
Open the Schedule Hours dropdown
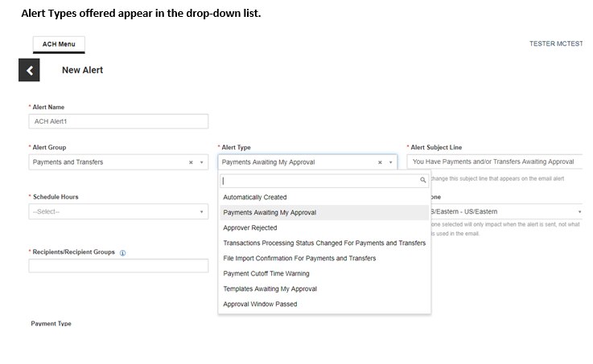(118, 211)
